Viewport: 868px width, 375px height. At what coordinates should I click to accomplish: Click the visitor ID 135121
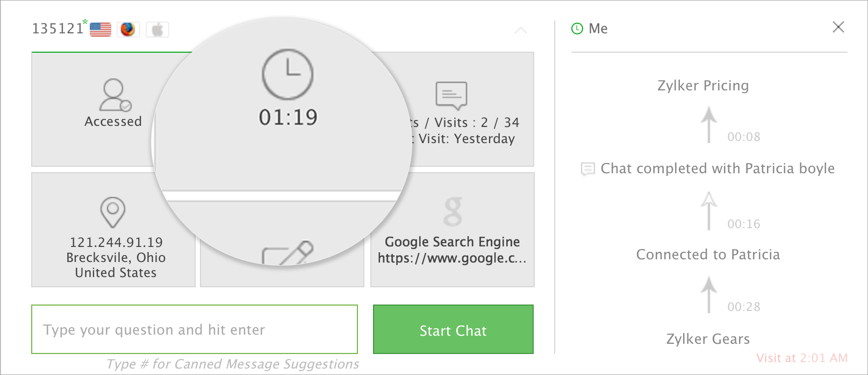coord(58,29)
